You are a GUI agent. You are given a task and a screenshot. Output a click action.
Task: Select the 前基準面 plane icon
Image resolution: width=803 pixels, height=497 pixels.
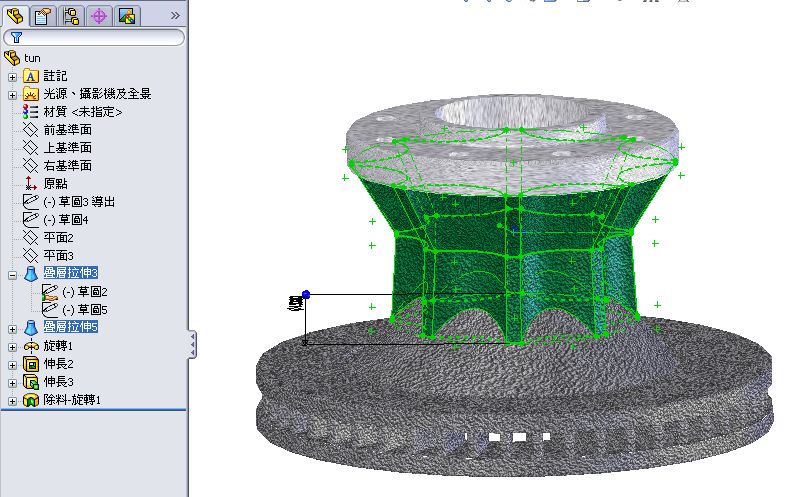coord(30,130)
